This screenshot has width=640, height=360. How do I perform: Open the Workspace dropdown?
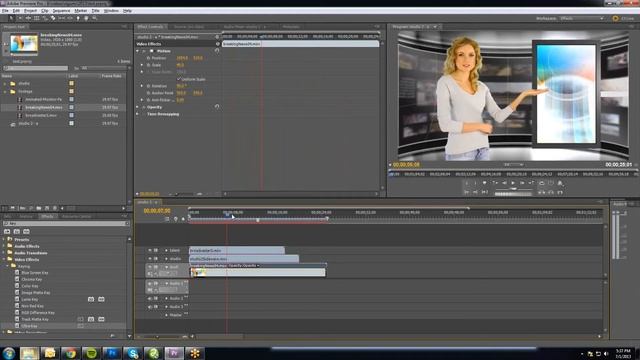pos(582,18)
